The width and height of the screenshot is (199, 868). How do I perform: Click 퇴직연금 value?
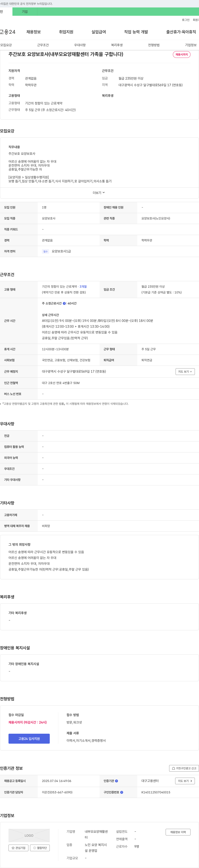pyautogui.click(x=147, y=360)
